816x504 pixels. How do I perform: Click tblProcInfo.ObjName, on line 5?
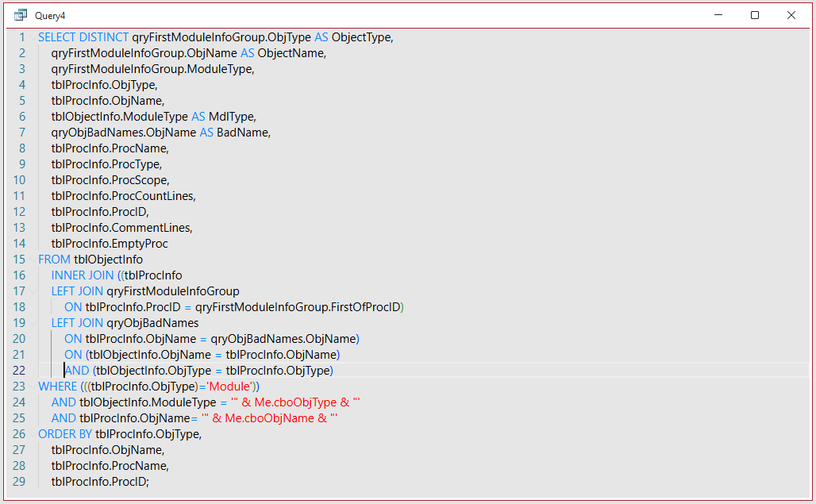pos(108,101)
